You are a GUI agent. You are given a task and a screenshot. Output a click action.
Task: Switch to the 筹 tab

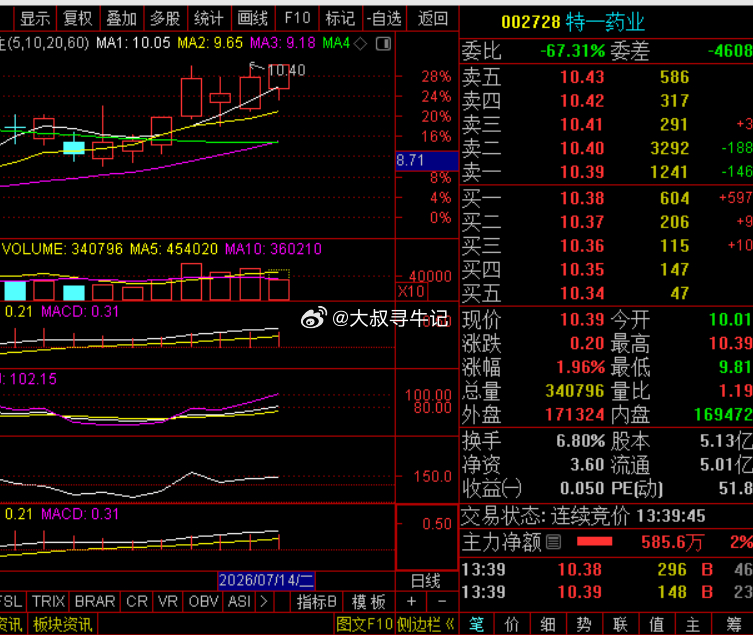733,624
